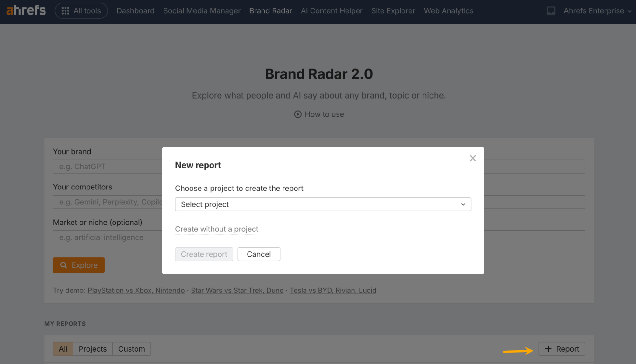Go to Social Media Manager
The width and height of the screenshot is (636, 364).
point(202,11)
